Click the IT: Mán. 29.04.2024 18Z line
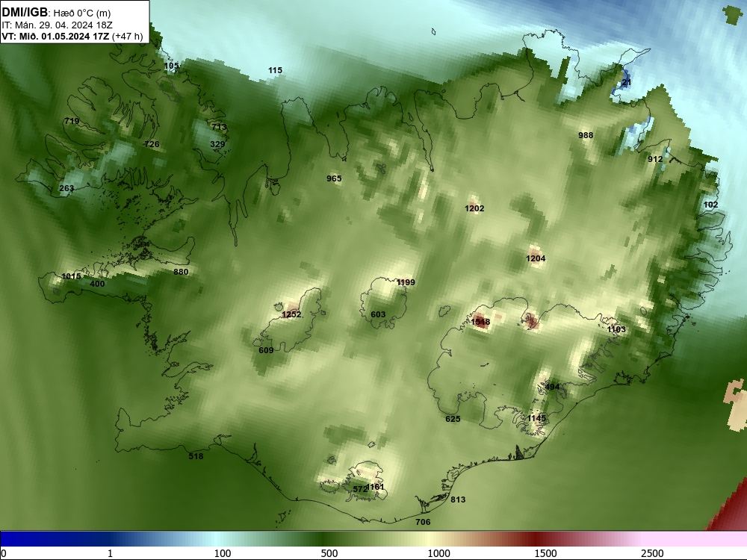Screen dimensions: 747x560 (x=57, y=25)
